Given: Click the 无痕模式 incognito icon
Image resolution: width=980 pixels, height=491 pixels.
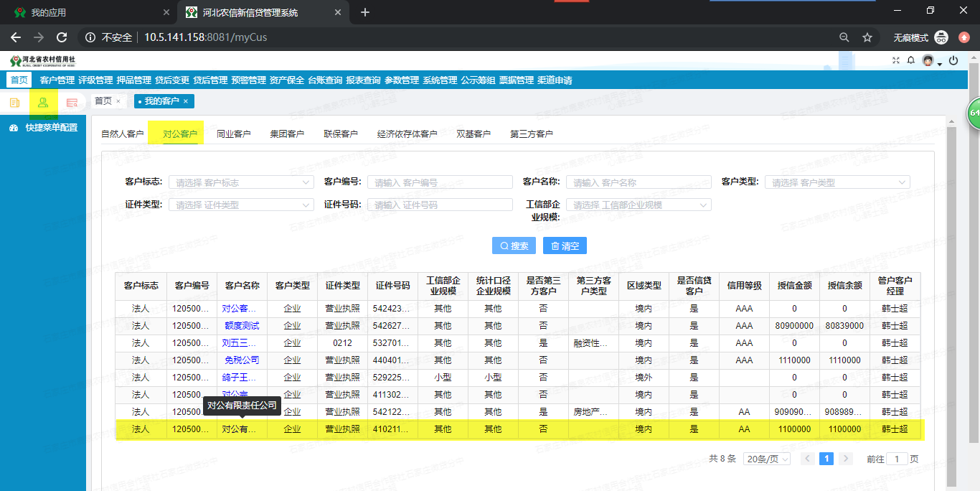Looking at the screenshot, I should 941,37.
